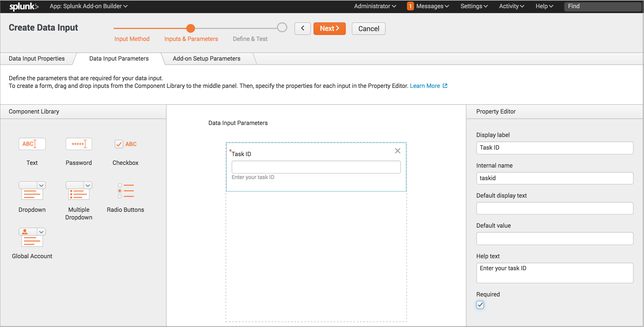644x327 pixels.
Task: Click the Define & Test step label
Action: pyautogui.click(x=250, y=39)
